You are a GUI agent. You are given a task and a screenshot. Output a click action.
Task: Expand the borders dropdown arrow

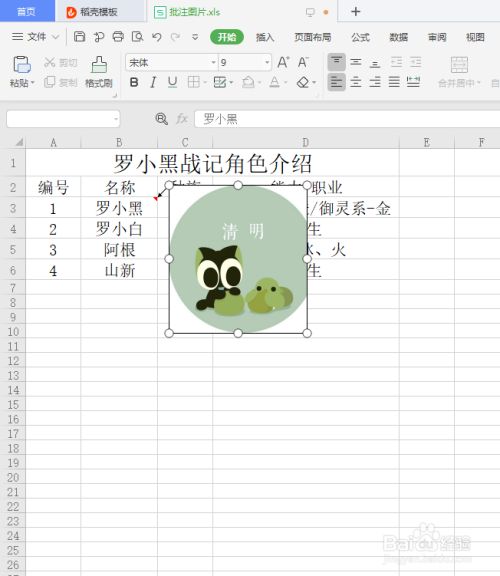[205, 82]
